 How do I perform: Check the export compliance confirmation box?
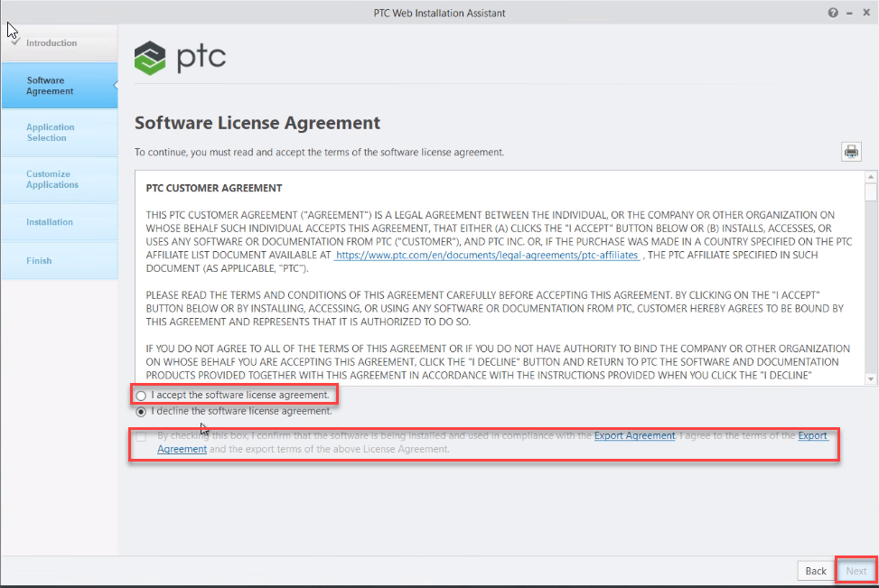[141, 436]
